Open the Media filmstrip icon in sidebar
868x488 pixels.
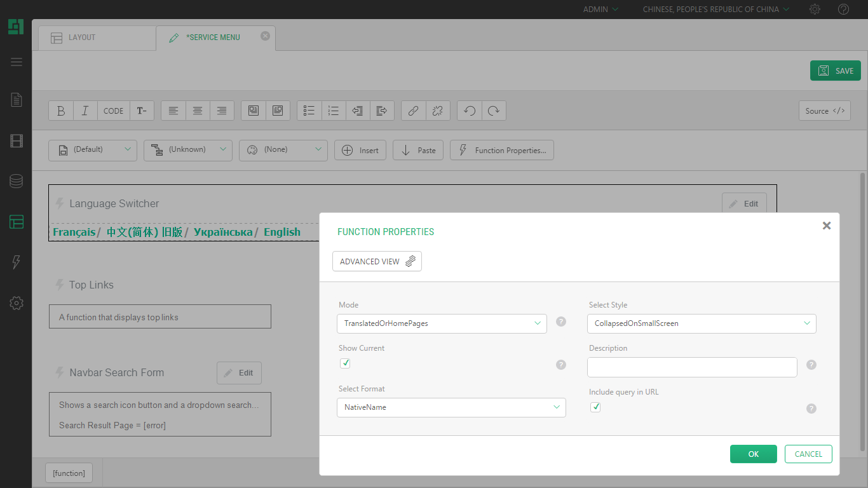(x=17, y=141)
